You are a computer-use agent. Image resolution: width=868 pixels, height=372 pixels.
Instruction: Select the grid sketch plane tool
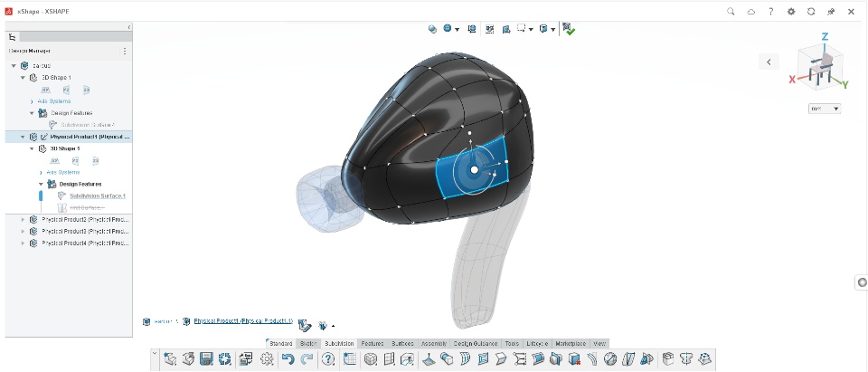tap(349, 359)
